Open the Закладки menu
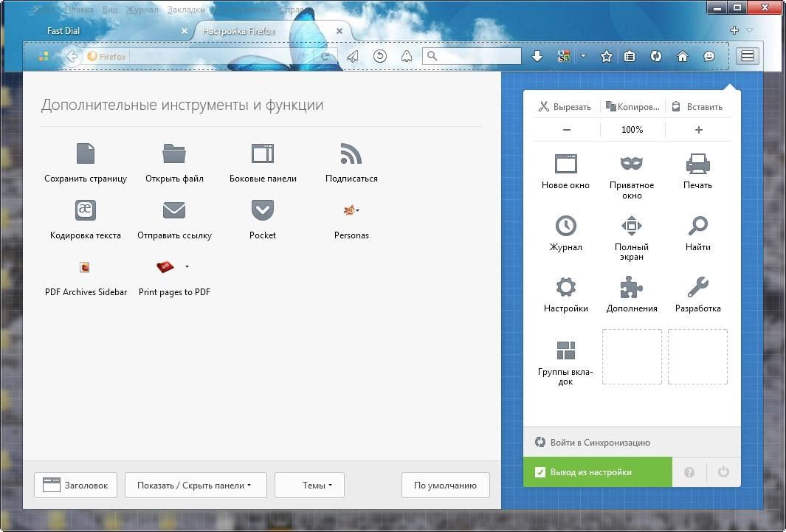Screen dimensions: 786x532 pyautogui.click(x=186, y=10)
